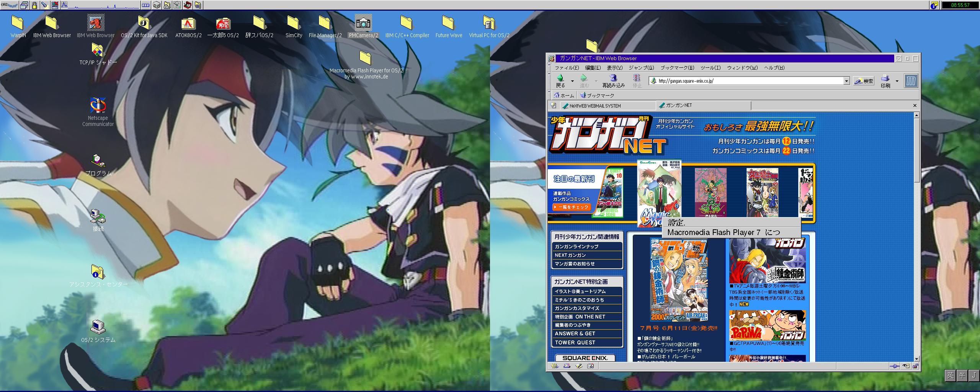Click the 一覧をチェック orange button
This screenshot has width=980, height=392.
(x=571, y=207)
